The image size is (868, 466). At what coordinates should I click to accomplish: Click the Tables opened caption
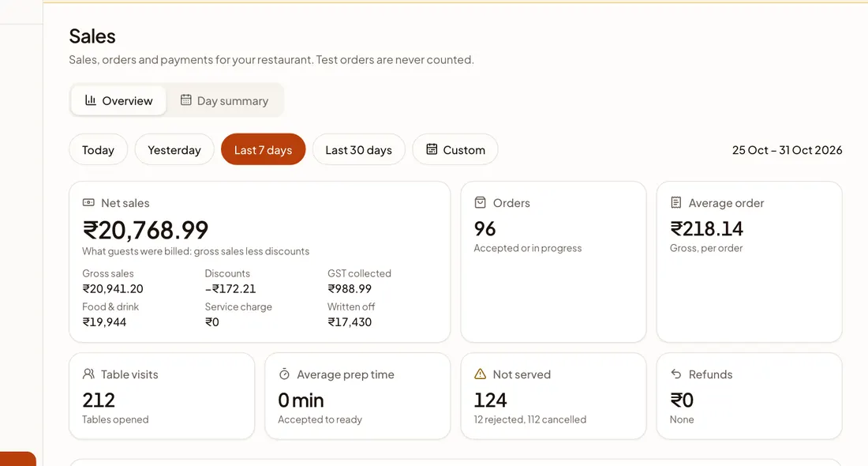(x=116, y=419)
